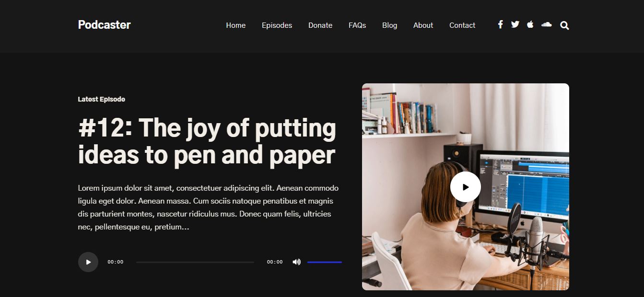Select Home in the navigation menu
Screen dimensions: 644x297
235,25
